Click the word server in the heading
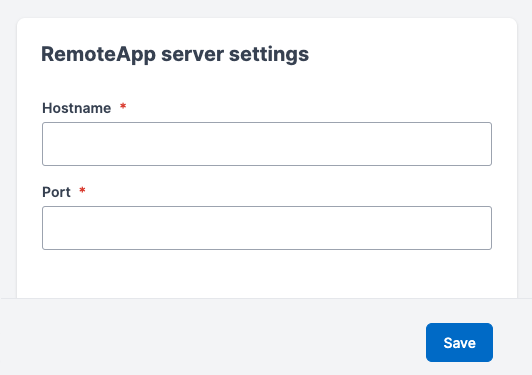The height and width of the screenshot is (375, 532). (x=192, y=54)
